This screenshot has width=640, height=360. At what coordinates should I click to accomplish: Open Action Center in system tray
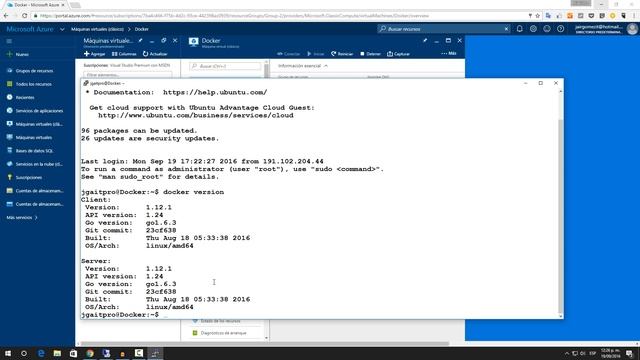tap(630, 353)
